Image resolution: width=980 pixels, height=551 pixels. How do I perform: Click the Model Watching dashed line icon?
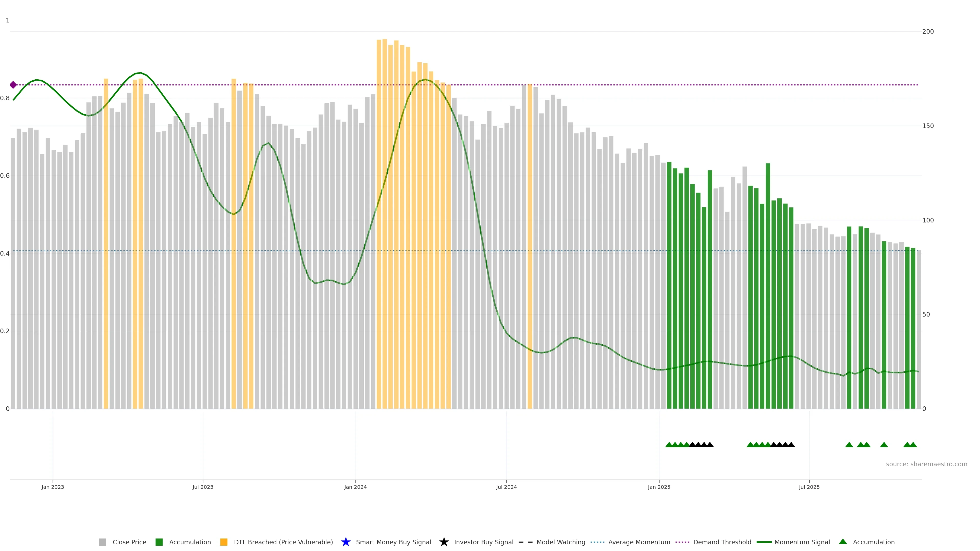(525, 542)
